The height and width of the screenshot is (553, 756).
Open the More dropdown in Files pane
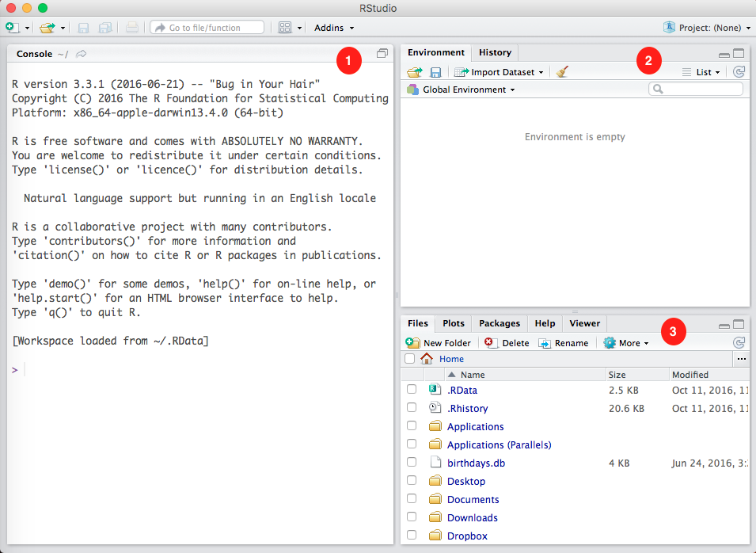tap(626, 343)
